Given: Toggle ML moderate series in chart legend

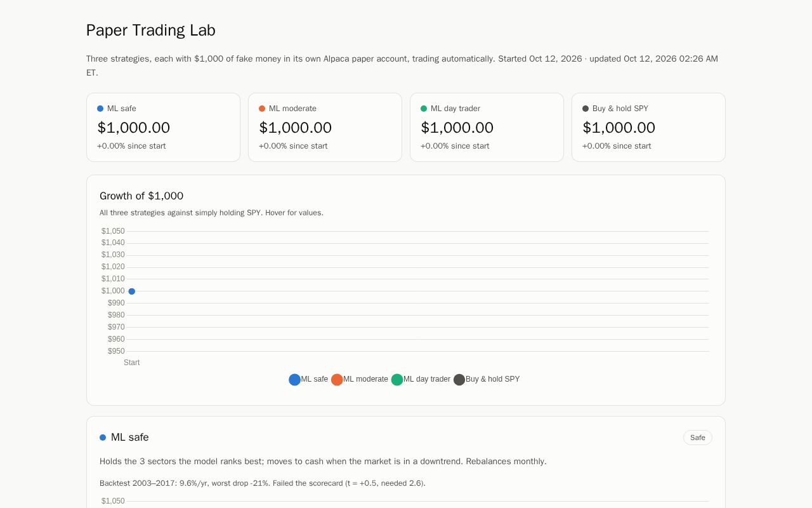Looking at the screenshot, I should pyautogui.click(x=360, y=380).
